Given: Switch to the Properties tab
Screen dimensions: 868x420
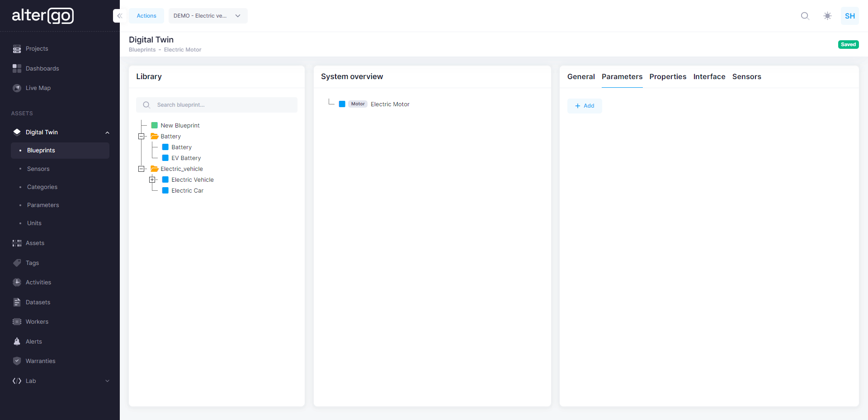Looking at the screenshot, I should (668, 77).
